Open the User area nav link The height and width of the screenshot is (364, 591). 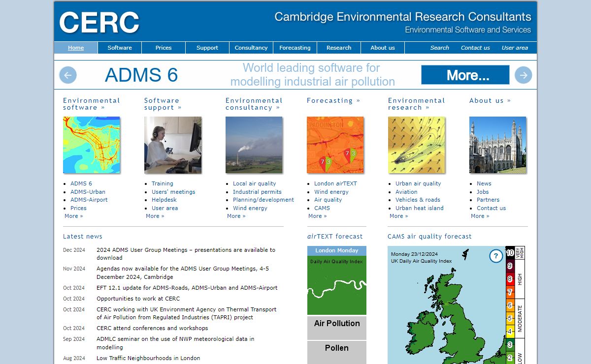(515, 48)
